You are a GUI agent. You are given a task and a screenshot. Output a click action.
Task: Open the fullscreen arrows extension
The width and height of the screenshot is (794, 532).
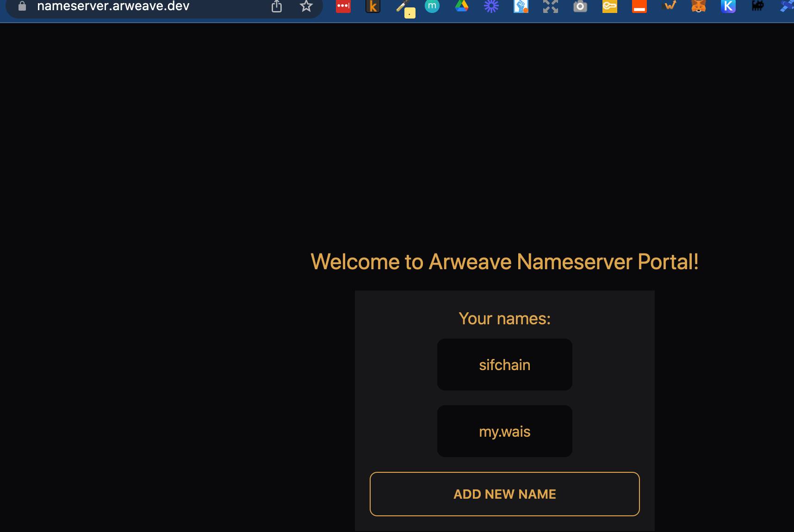coord(550,7)
